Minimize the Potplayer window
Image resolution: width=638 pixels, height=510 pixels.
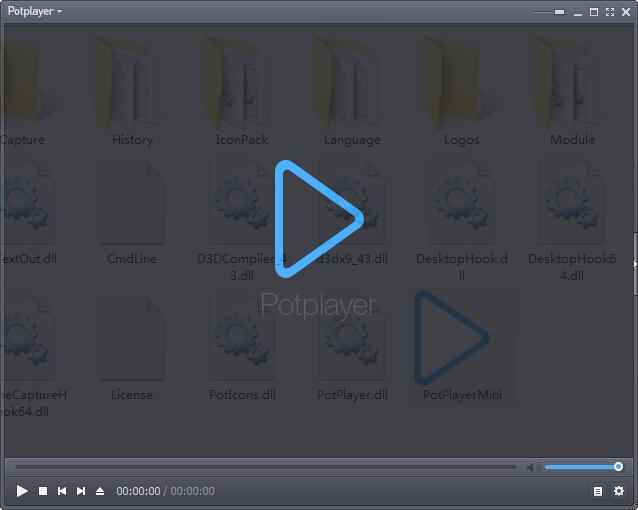(578, 13)
